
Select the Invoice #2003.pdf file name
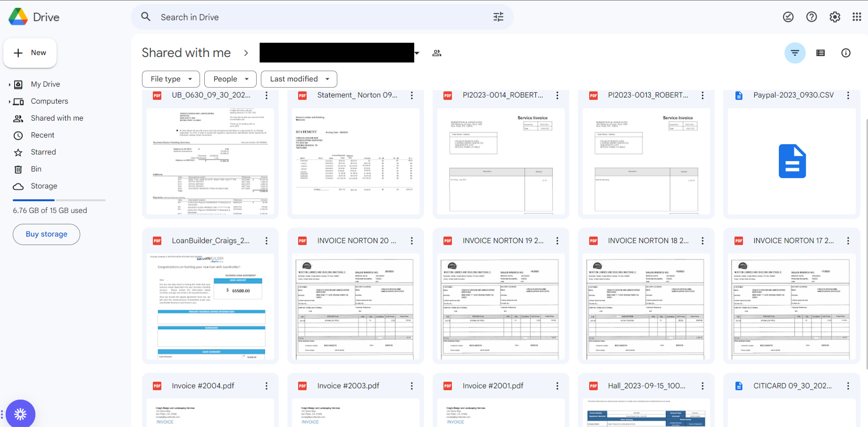click(x=348, y=386)
